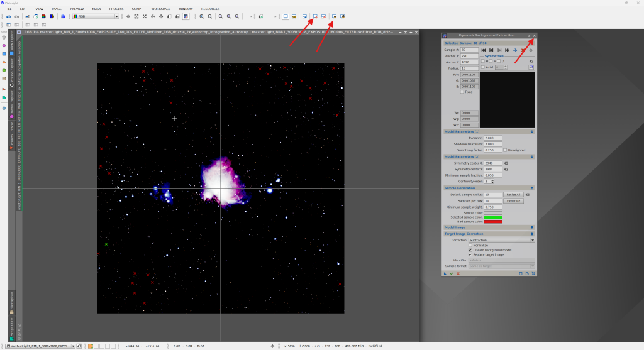Open the SCRIPT menu
This screenshot has width=644, height=350.
tap(137, 9)
